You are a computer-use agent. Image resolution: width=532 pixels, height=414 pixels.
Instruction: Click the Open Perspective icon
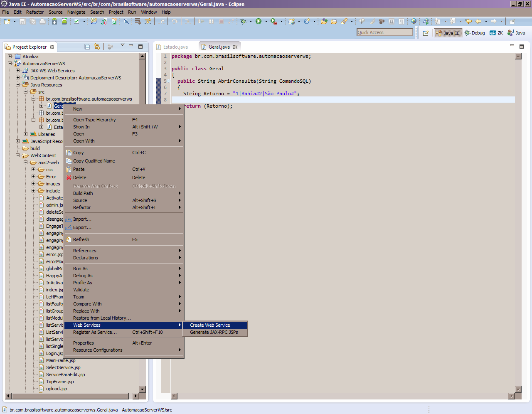pyautogui.click(x=426, y=33)
